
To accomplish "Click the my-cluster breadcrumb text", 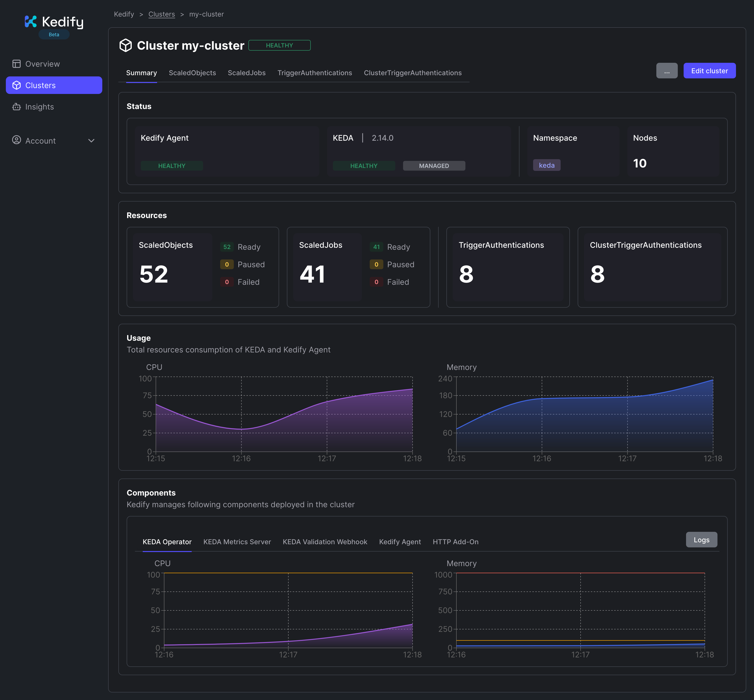I will (x=207, y=14).
